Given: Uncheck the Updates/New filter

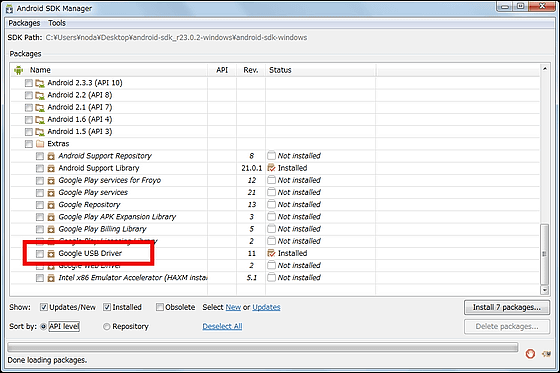Looking at the screenshot, I should [44, 307].
